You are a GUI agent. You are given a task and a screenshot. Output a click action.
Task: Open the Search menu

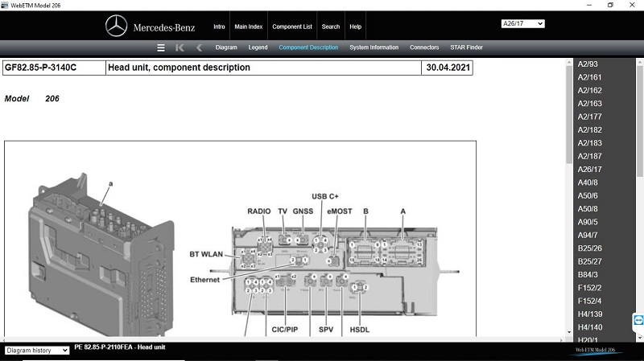[331, 27]
